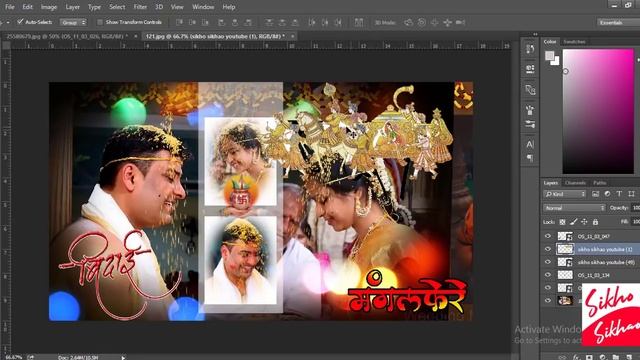This screenshot has width=640, height=360.
Task: Click the background color swatch
Action: pyautogui.click(x=556, y=61)
